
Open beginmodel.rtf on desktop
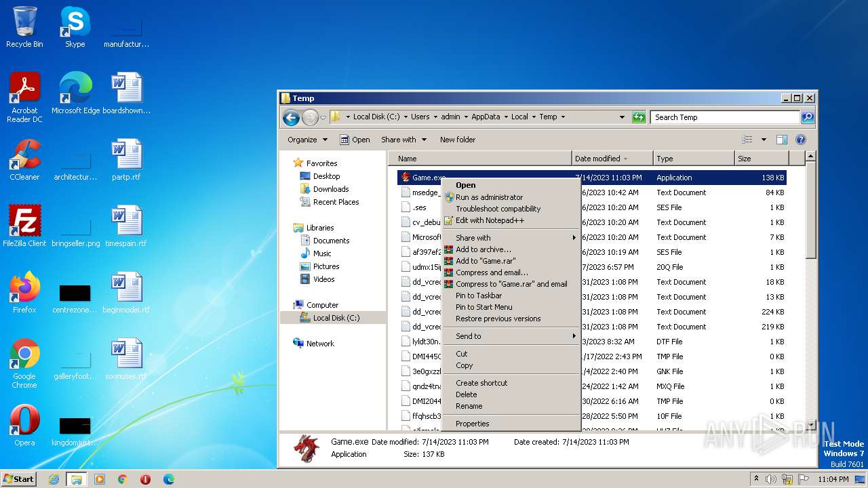pos(127,293)
